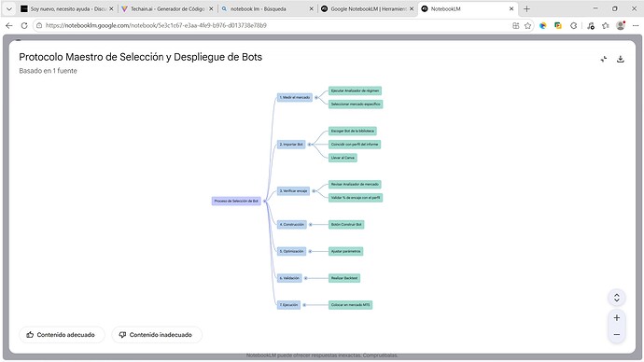Collapse the '2. Importar Bot' branch
Image resolution: width=644 pixels, height=362 pixels.
pos(309,145)
